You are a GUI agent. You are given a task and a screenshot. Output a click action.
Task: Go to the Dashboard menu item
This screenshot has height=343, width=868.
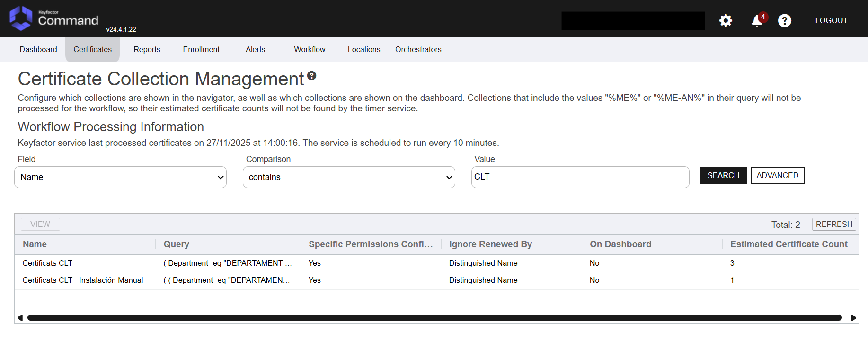[38, 49]
